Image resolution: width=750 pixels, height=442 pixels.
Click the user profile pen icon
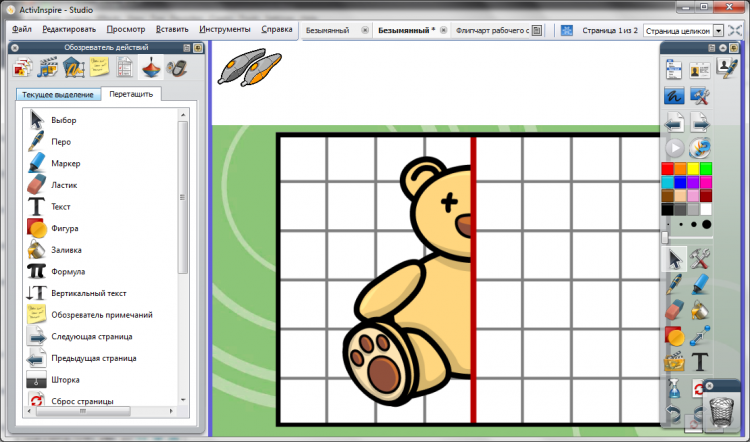pos(727,67)
